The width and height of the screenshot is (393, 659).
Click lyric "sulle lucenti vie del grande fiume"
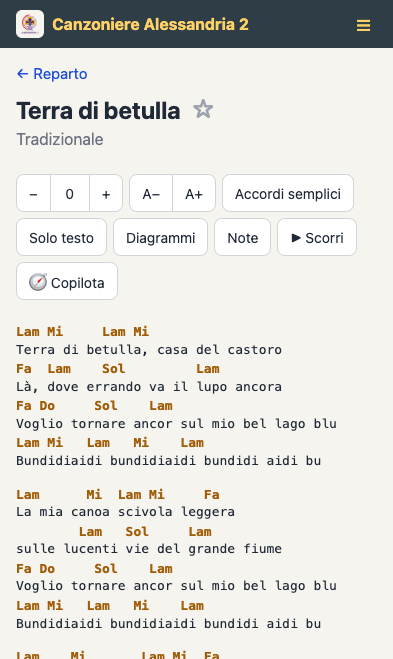tap(149, 548)
